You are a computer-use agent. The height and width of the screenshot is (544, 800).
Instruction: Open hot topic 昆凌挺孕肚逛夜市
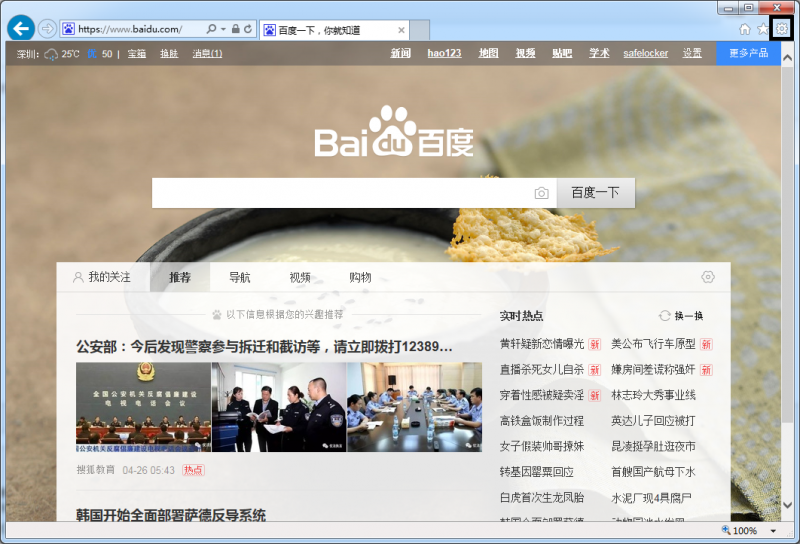(x=653, y=447)
